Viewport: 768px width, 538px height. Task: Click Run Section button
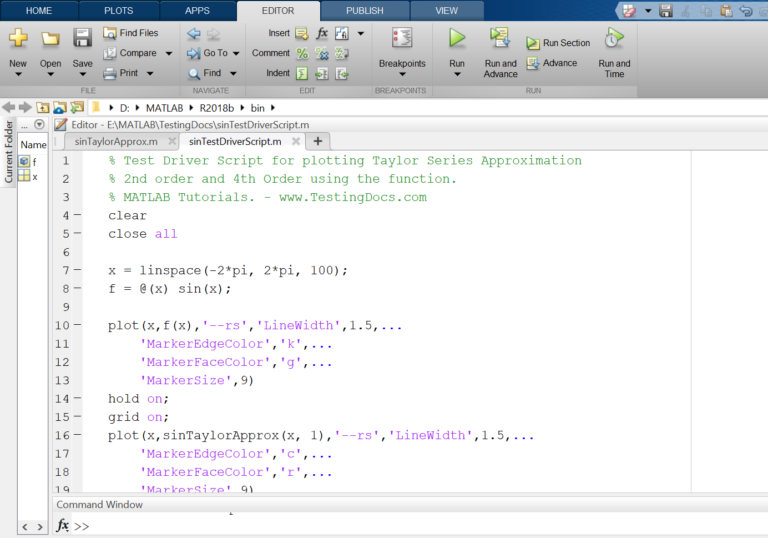[558, 43]
